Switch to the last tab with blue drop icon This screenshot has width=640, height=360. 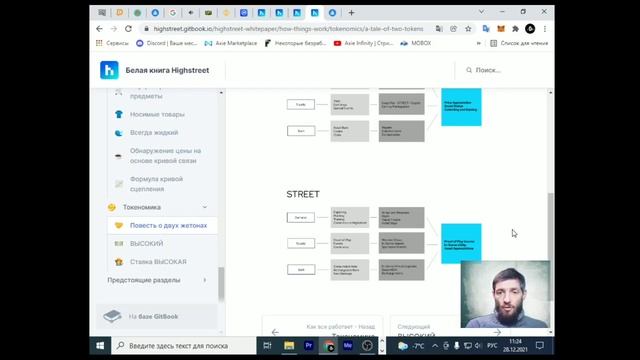[332, 13]
